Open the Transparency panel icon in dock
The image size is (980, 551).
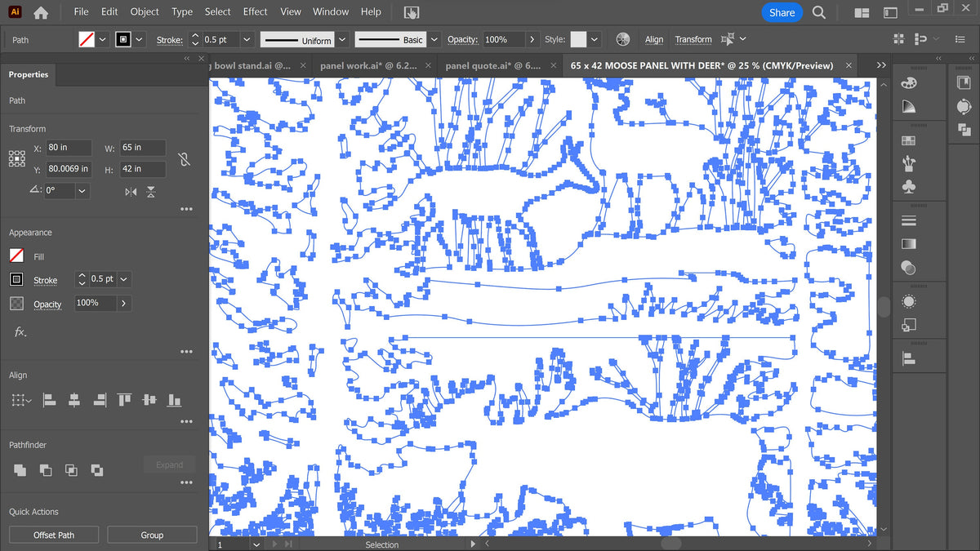908,267
